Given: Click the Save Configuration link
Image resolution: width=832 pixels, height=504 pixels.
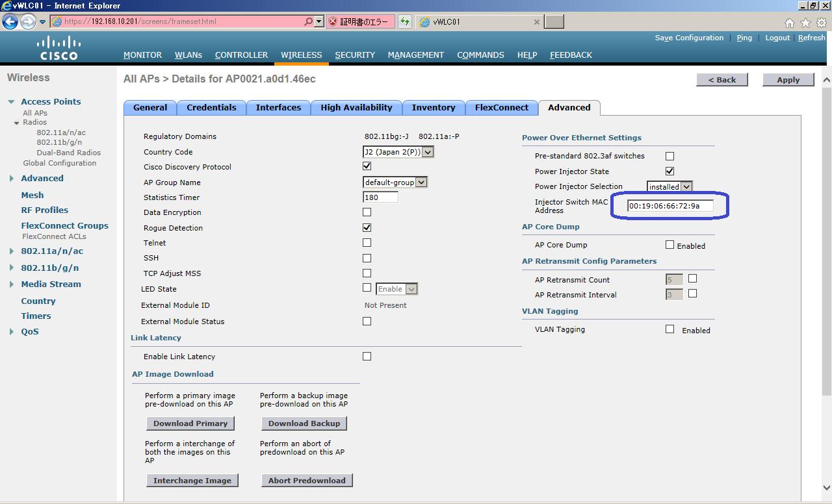Looking at the screenshot, I should pyautogui.click(x=689, y=38).
